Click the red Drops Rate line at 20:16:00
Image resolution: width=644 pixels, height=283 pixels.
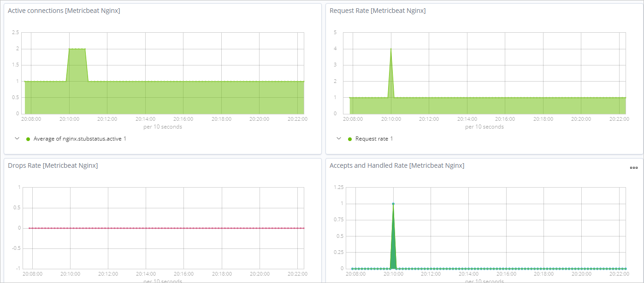pyautogui.click(x=183, y=228)
